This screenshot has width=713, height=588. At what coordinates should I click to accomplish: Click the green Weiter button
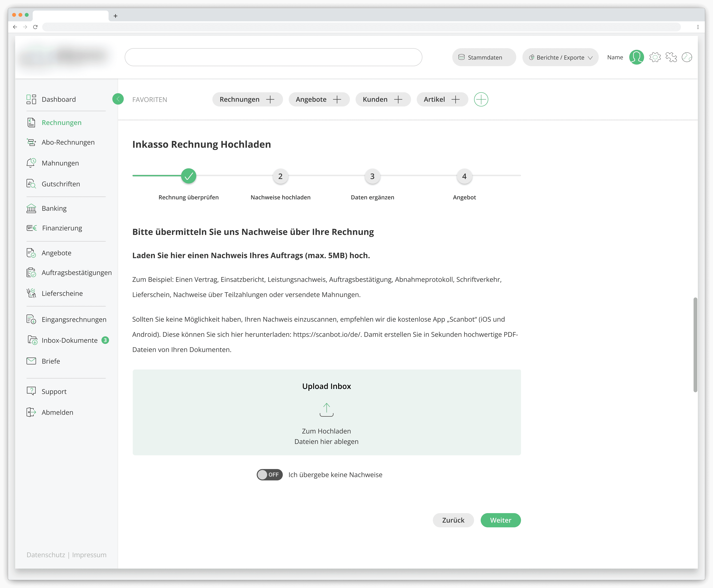coord(500,520)
